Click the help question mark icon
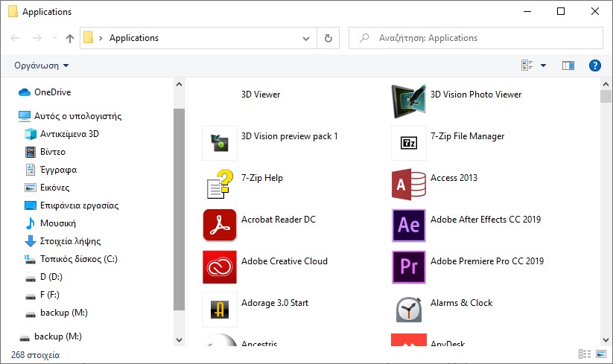Image resolution: width=613 pixels, height=364 pixels. pyautogui.click(x=594, y=66)
